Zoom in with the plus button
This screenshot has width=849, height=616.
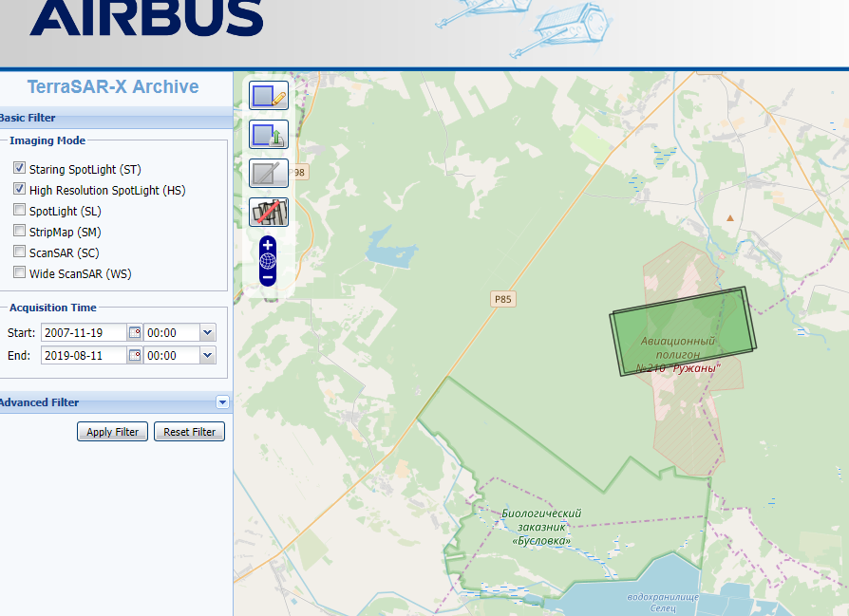[268, 245]
